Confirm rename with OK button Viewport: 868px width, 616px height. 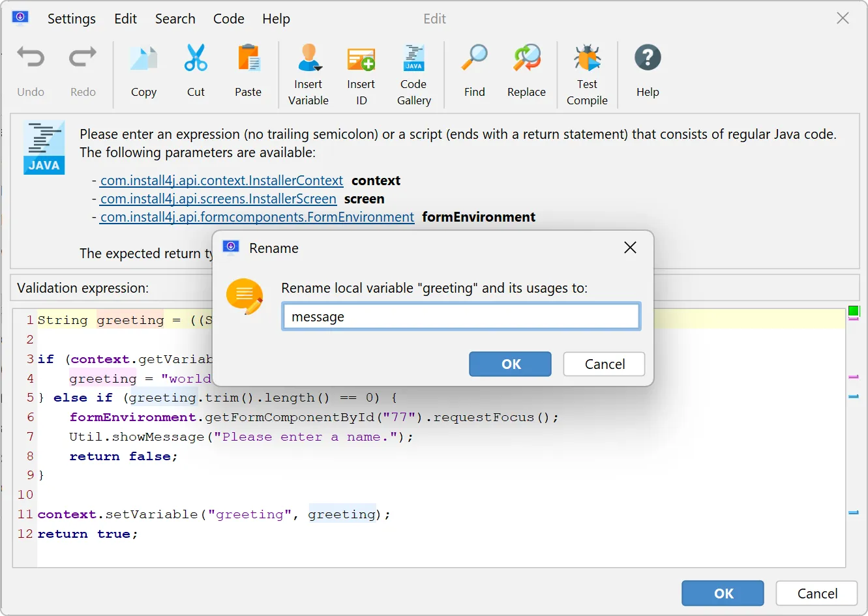(511, 364)
